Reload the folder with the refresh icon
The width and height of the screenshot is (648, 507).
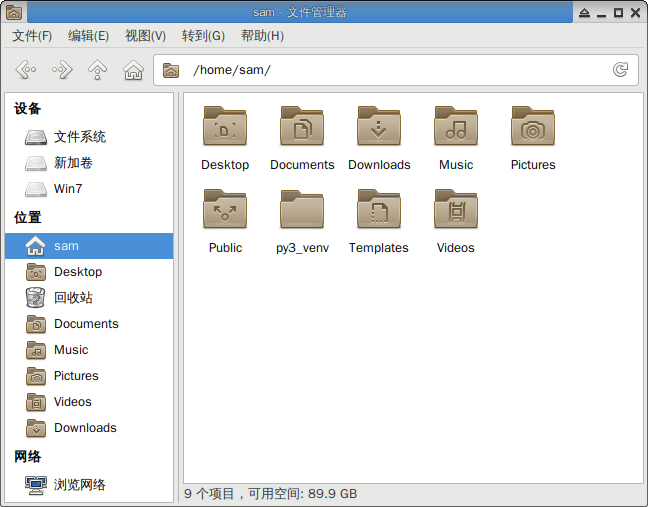coord(620,70)
